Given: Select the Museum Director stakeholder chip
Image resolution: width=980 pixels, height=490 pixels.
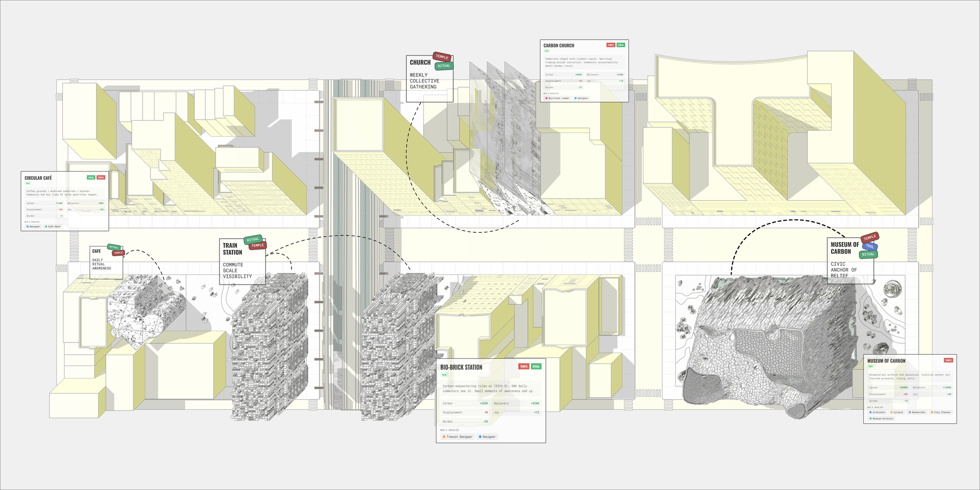Looking at the screenshot, I should point(882,418).
